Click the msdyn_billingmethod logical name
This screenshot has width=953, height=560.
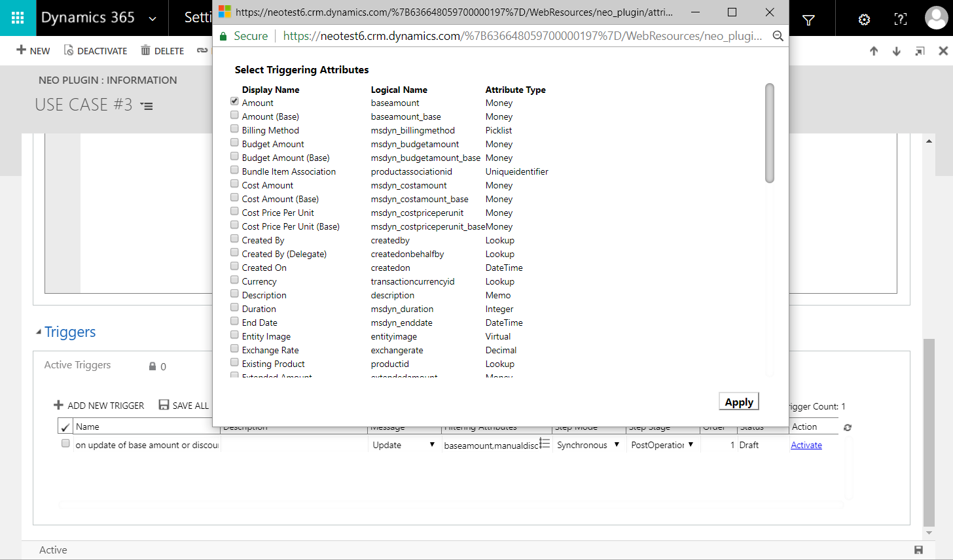[x=412, y=130]
